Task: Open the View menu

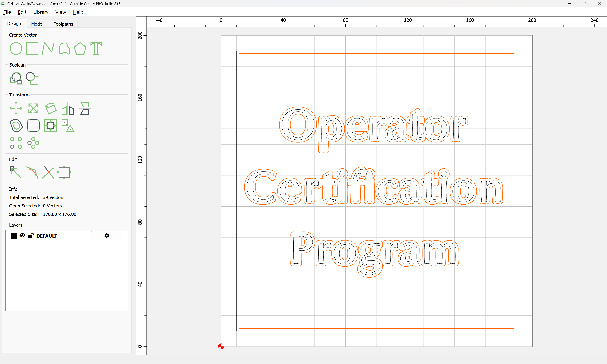Action: (x=61, y=12)
